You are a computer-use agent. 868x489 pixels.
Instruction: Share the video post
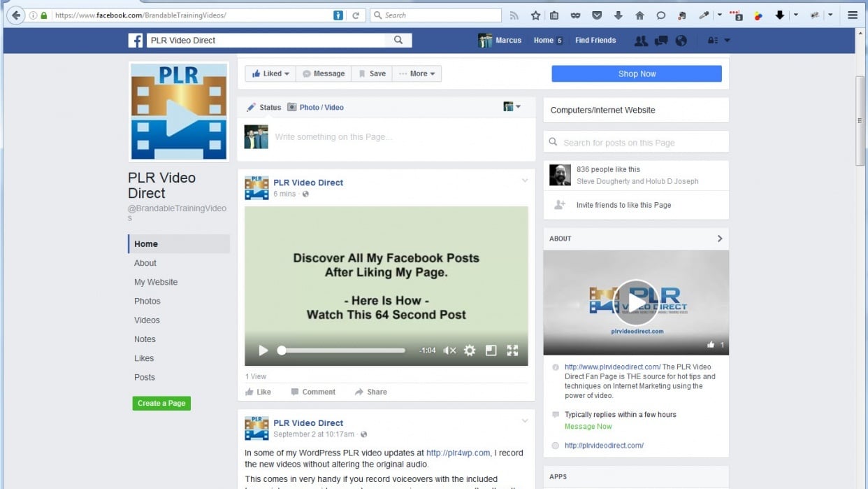click(x=370, y=392)
